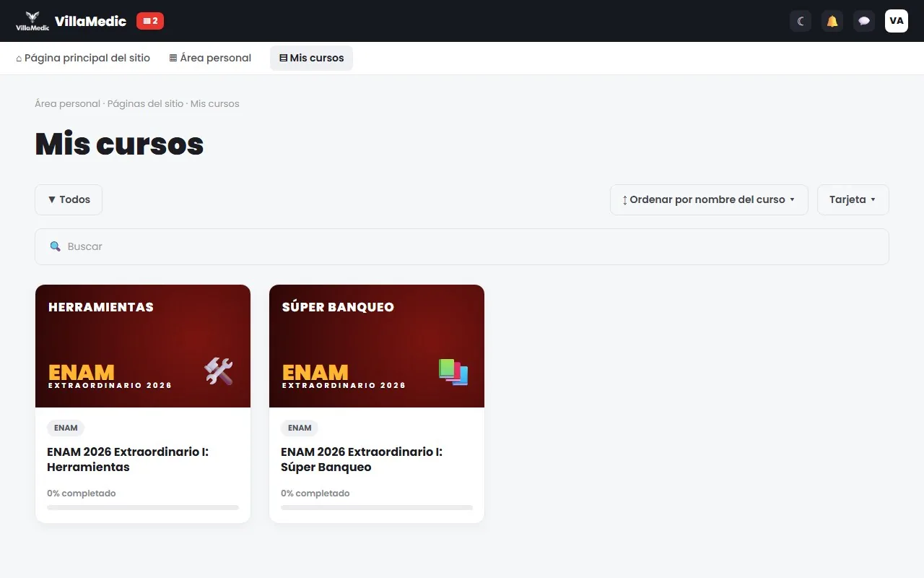The image size is (924, 578).
Task: Open the Tarjeta view dropdown
Action: click(x=853, y=199)
